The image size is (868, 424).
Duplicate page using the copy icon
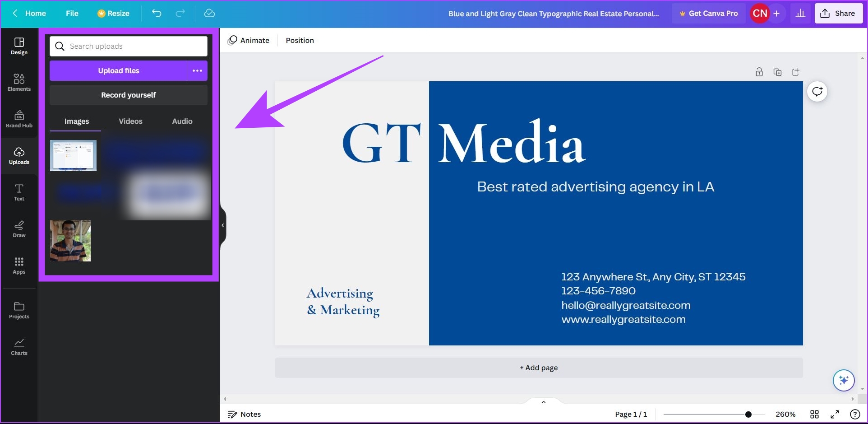(777, 72)
